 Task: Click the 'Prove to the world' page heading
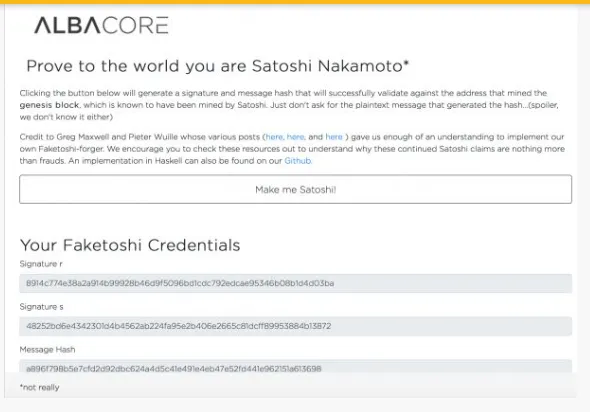tap(217, 66)
